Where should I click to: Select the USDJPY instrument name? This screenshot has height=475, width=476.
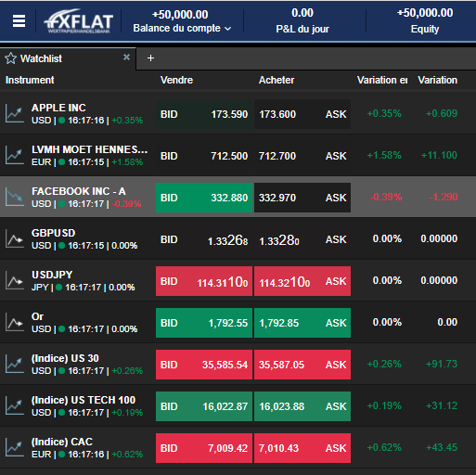coord(52,275)
